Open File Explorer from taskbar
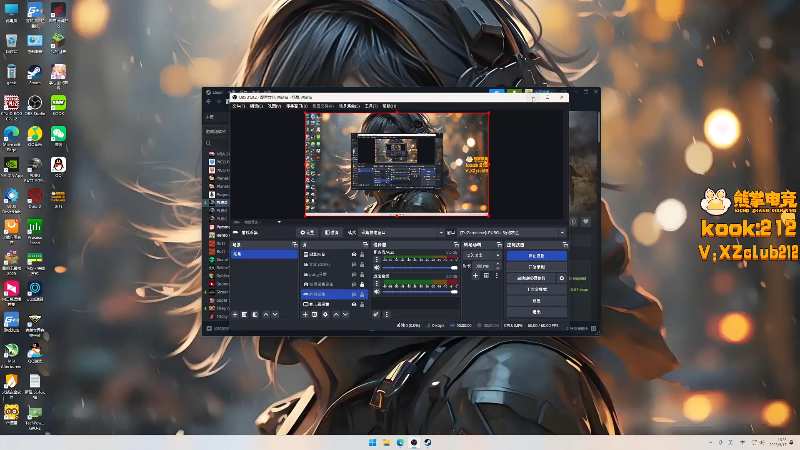 click(386, 442)
